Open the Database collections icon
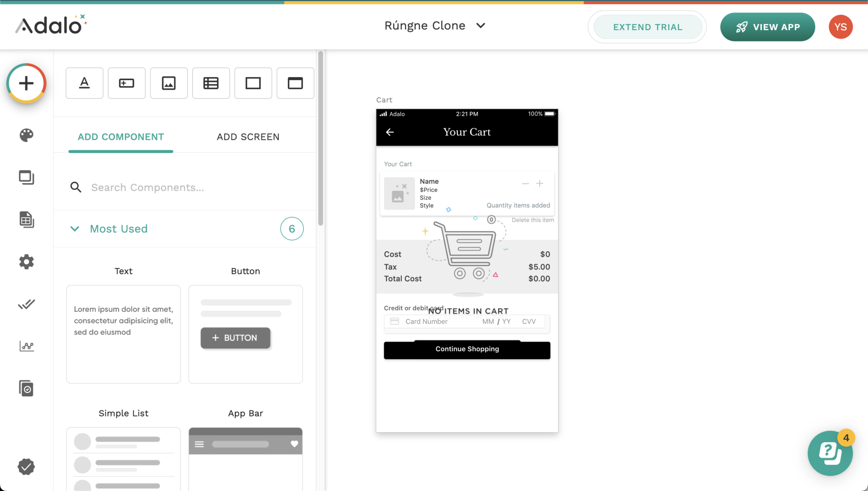The height and width of the screenshot is (491, 868). click(26, 219)
